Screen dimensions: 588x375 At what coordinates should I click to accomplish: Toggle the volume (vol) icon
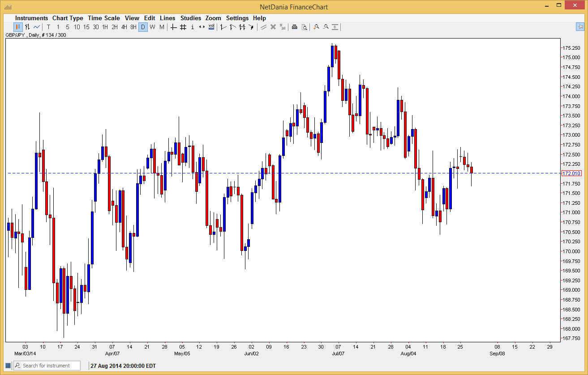coord(211,27)
